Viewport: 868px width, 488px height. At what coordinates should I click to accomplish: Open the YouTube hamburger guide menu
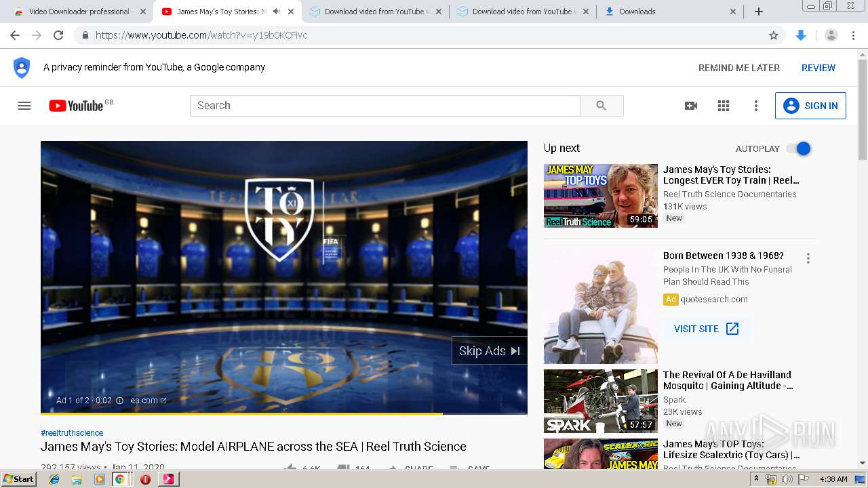point(24,106)
